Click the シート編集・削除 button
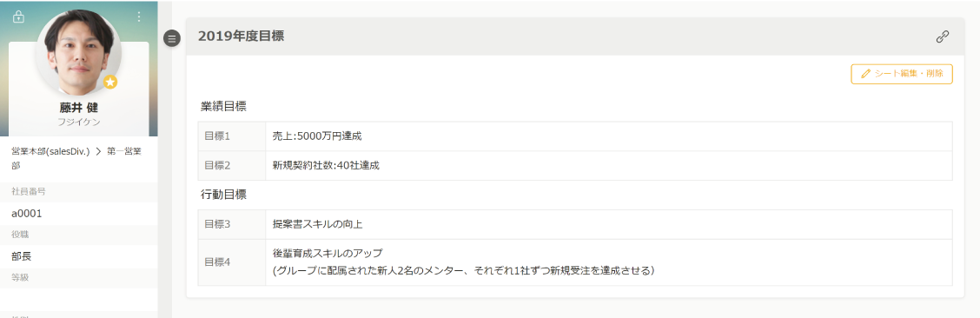This screenshot has width=980, height=318. [901, 74]
